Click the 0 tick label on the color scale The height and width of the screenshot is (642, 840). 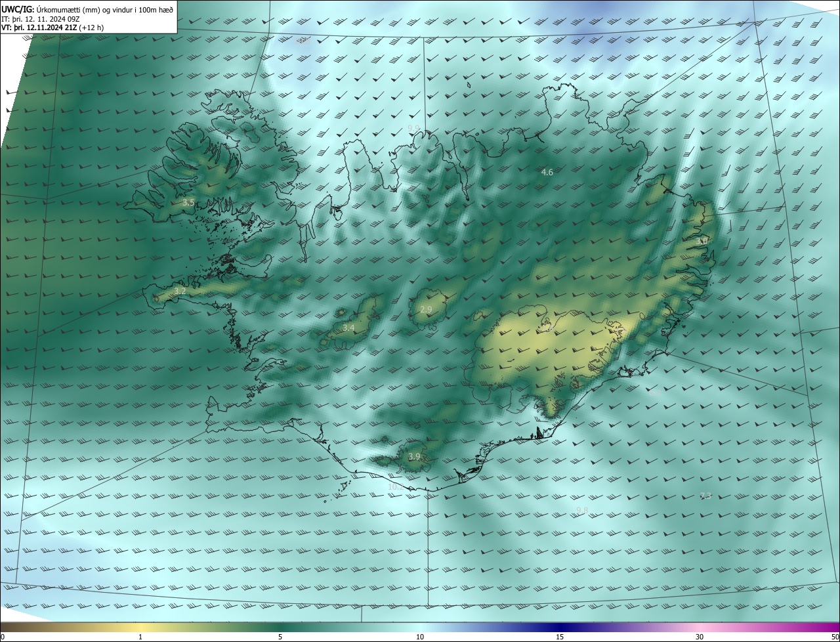point(2,637)
